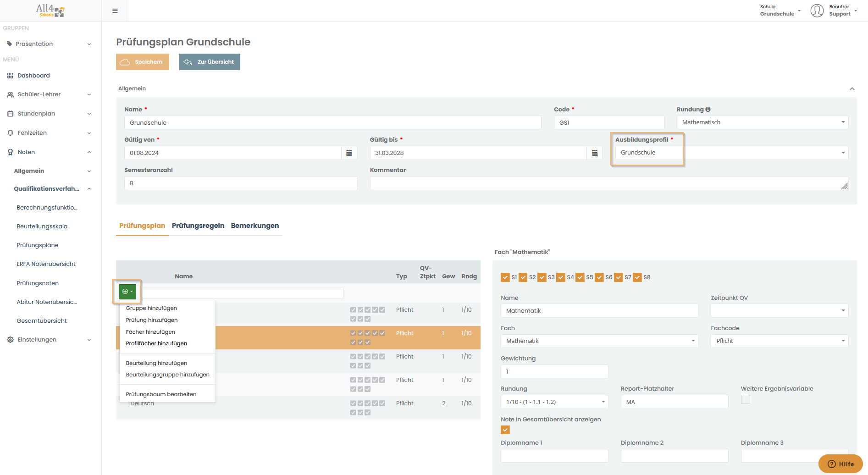Click the Schüler-Lehrer people icon

[10, 94]
